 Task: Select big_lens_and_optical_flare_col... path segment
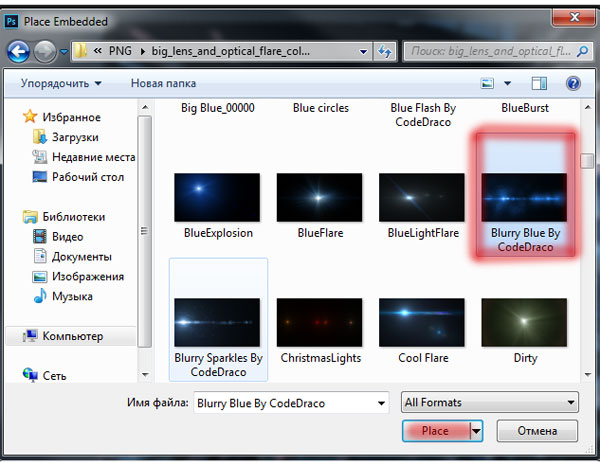pos(231,51)
